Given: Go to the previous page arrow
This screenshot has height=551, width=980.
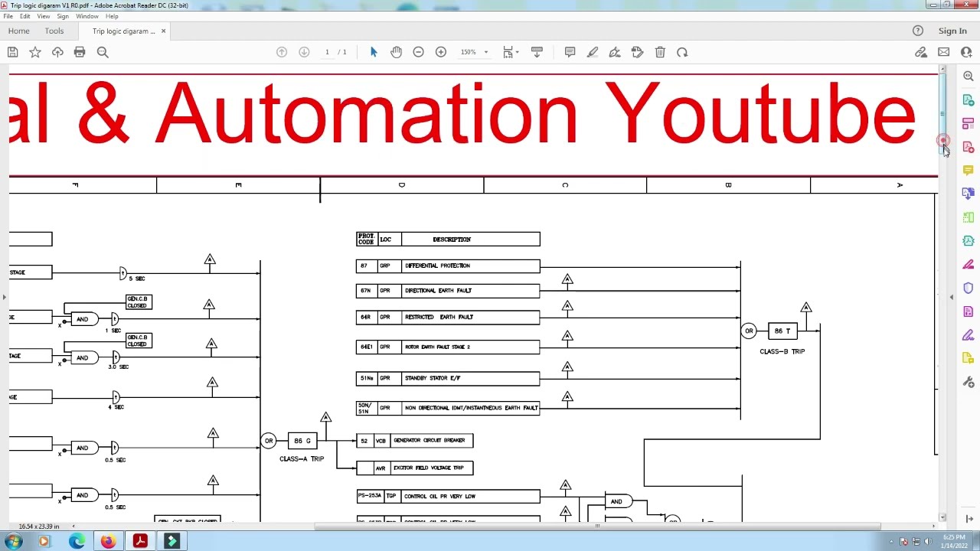Looking at the screenshot, I should pyautogui.click(x=282, y=52).
